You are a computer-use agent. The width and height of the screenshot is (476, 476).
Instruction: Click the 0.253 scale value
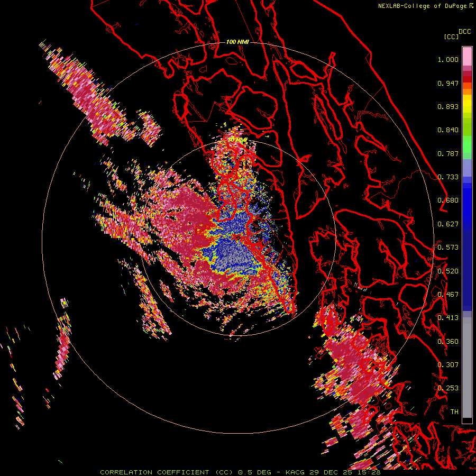448,388
